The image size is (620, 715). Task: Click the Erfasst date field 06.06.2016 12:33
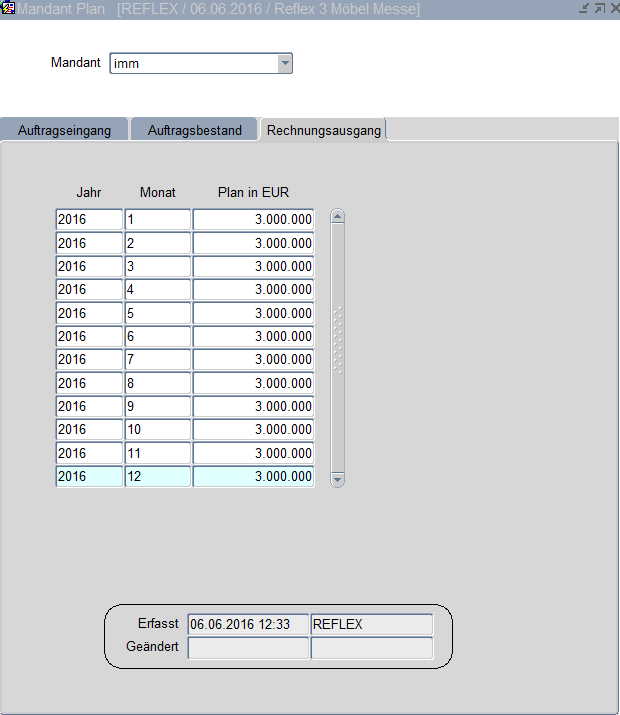point(248,625)
